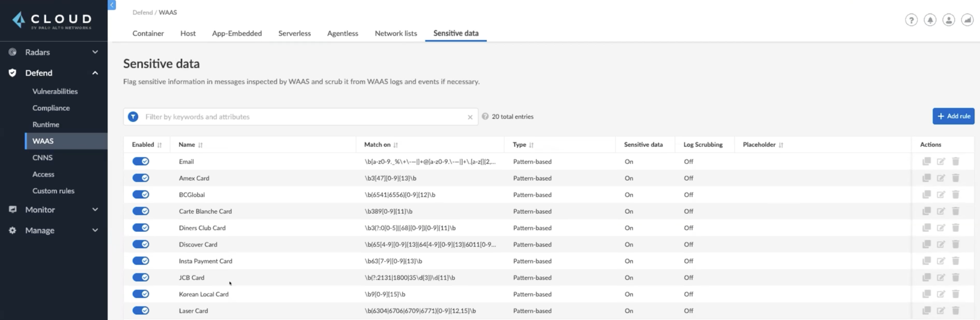
Task: Open Vulnerabilities in the sidebar
Action: point(55,91)
